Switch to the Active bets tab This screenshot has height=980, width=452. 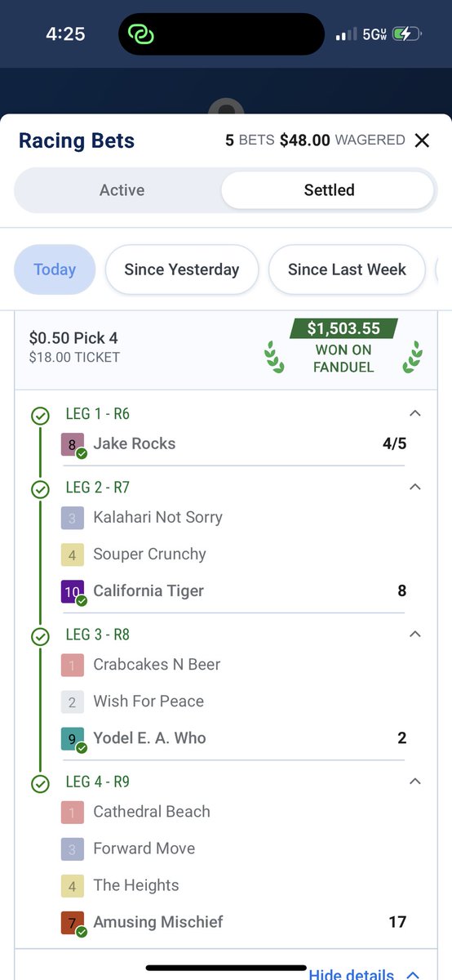pos(122,190)
